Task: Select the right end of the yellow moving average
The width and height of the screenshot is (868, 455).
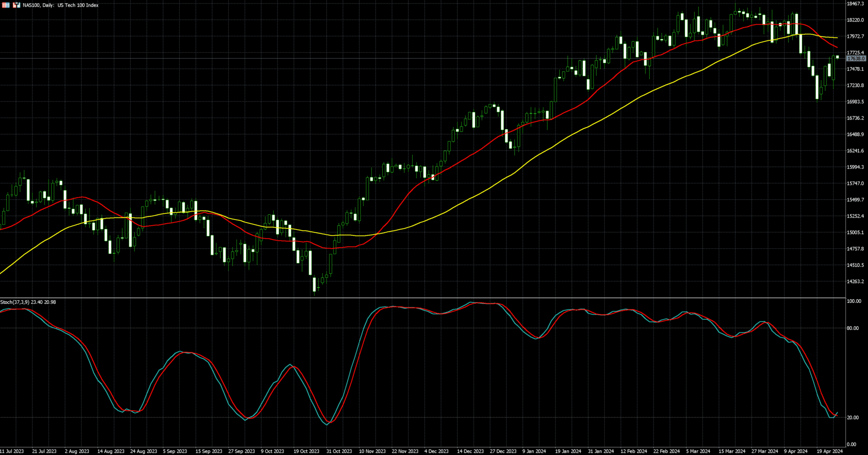Action: [836, 38]
